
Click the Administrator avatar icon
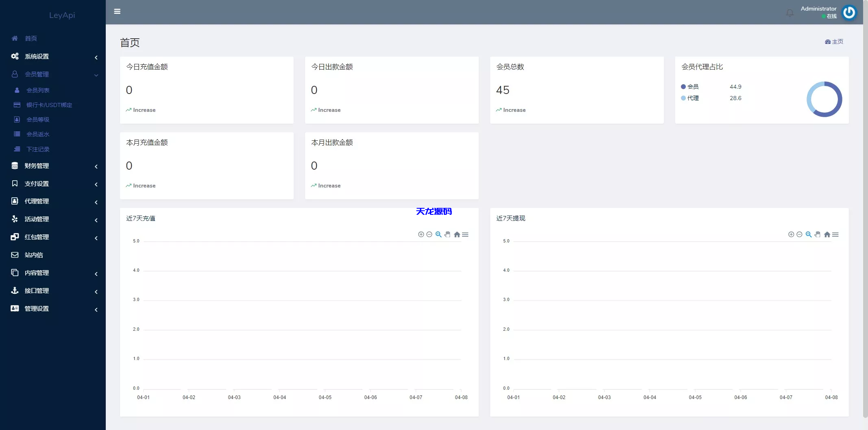(850, 12)
